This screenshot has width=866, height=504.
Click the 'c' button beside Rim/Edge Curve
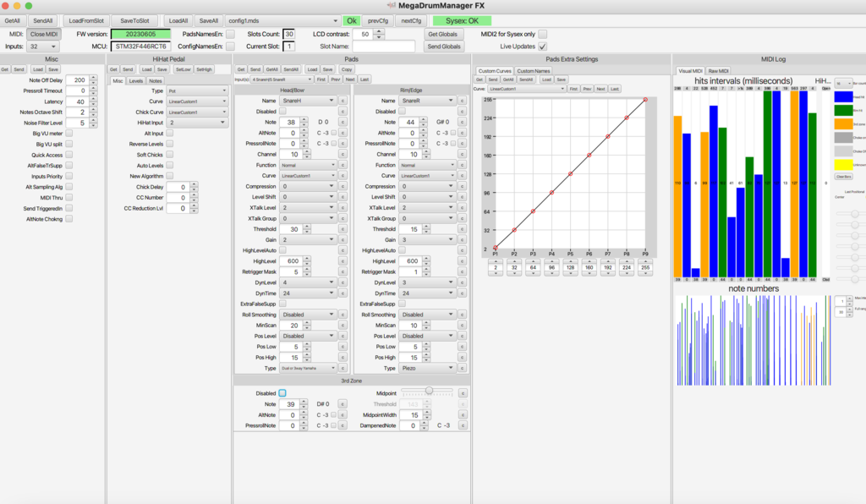point(462,176)
